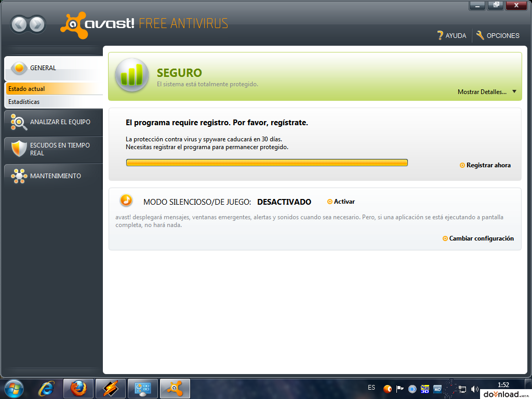Open Cambiar configuración link
Screen dimensions: 532x399
tap(478, 238)
